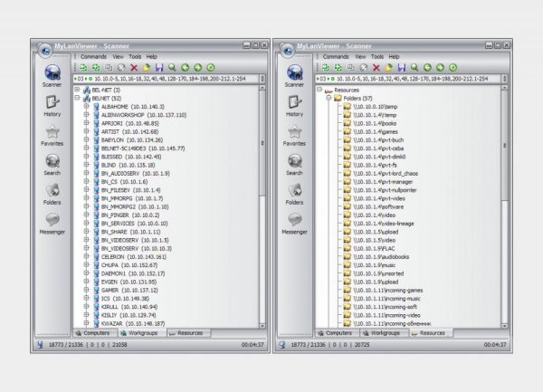Click blue save disk icon in right window toolbar
543x392 pixels.
click(x=401, y=68)
